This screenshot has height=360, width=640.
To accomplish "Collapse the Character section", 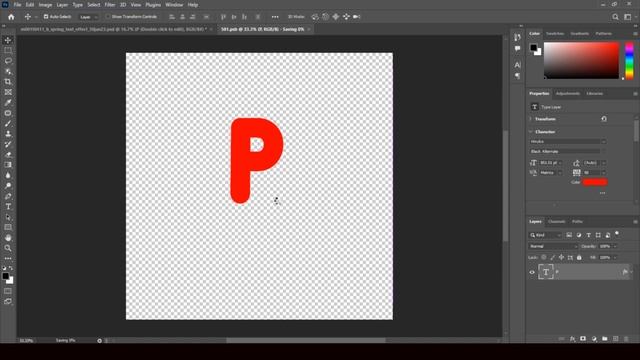I will click(x=531, y=132).
